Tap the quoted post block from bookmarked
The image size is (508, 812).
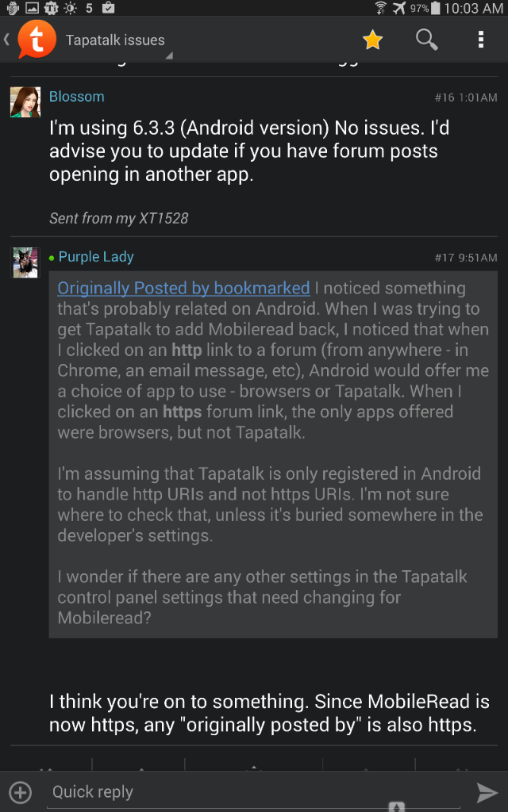pyautogui.click(x=273, y=454)
